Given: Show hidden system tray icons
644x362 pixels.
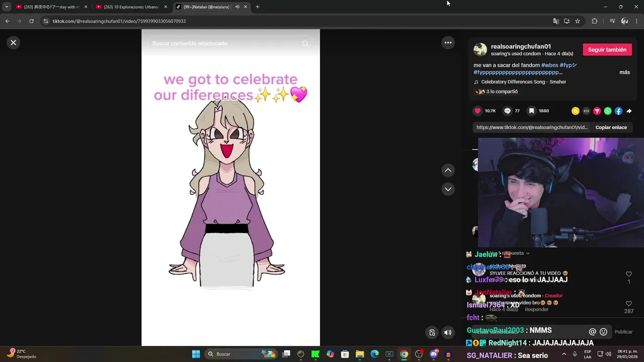Looking at the screenshot, I should pyautogui.click(x=563, y=354).
